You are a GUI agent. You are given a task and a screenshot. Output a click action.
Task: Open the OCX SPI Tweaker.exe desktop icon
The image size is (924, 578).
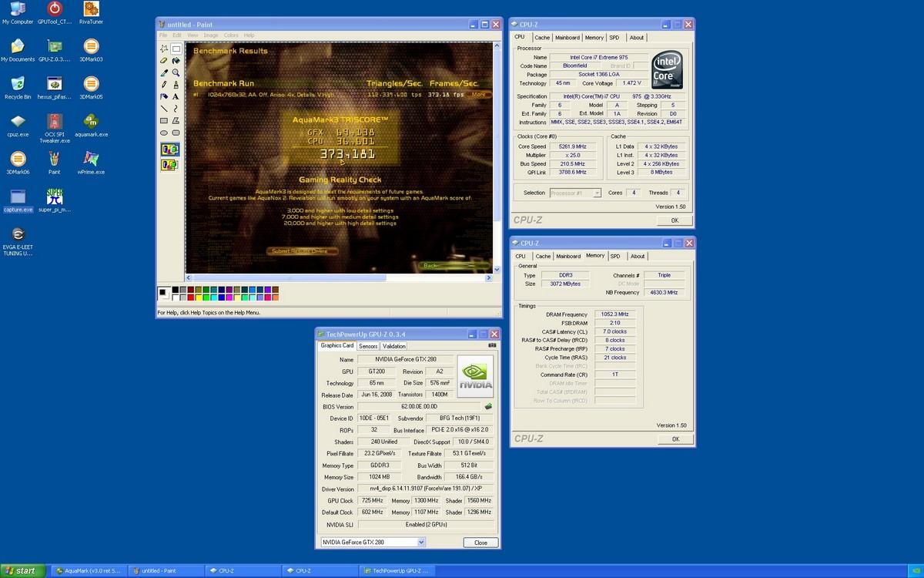point(55,129)
